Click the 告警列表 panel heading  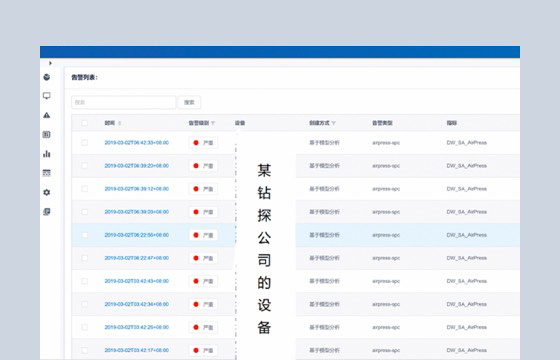point(84,78)
